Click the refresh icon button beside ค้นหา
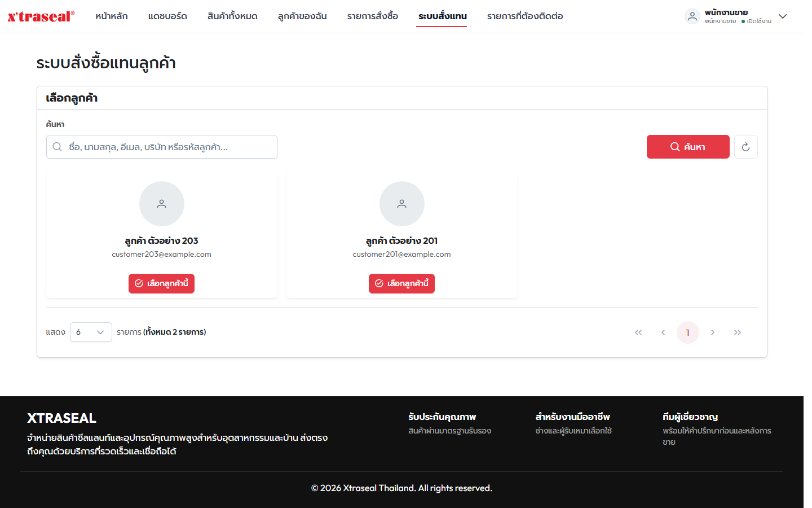The image size is (812, 508). [745, 147]
